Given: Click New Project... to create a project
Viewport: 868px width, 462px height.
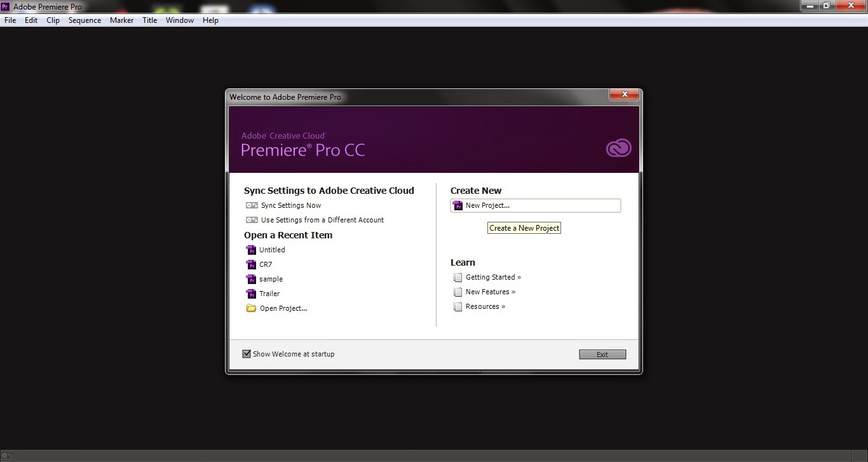Looking at the screenshot, I should point(536,205).
